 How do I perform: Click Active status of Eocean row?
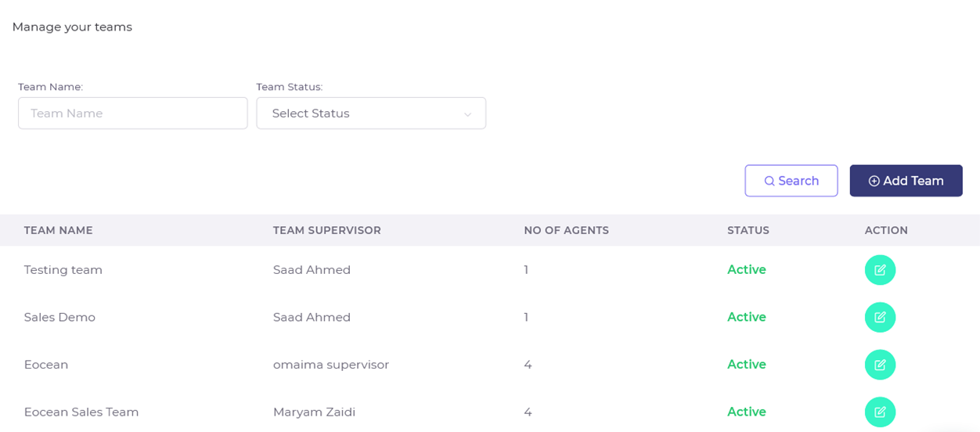[x=746, y=365]
